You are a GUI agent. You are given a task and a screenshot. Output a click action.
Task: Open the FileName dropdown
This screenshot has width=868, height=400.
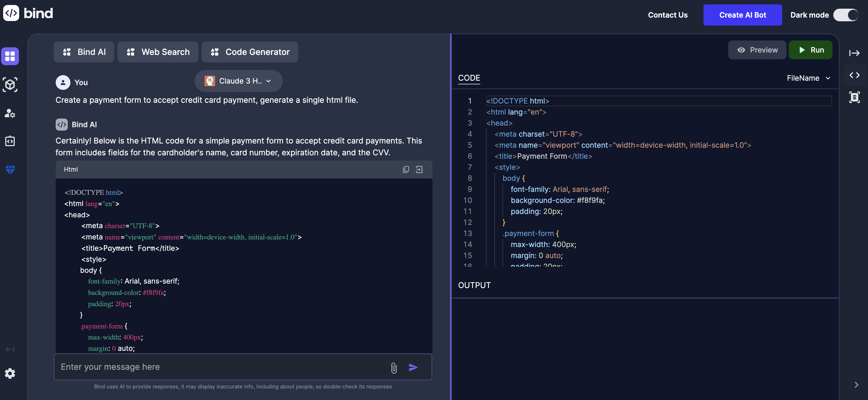[808, 78]
